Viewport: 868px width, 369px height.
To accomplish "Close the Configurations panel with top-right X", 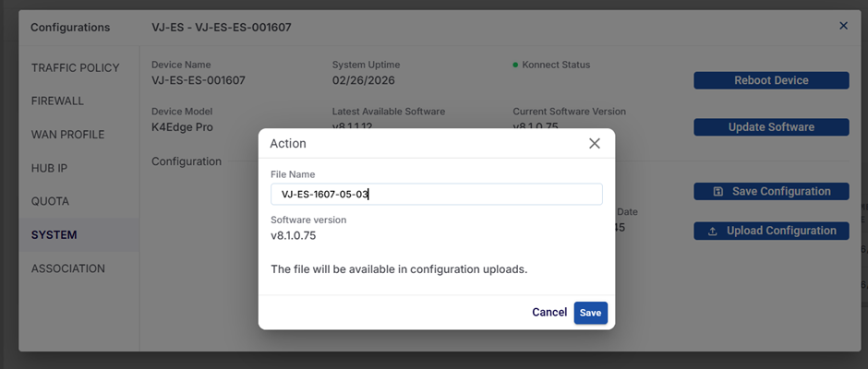I will [x=843, y=26].
